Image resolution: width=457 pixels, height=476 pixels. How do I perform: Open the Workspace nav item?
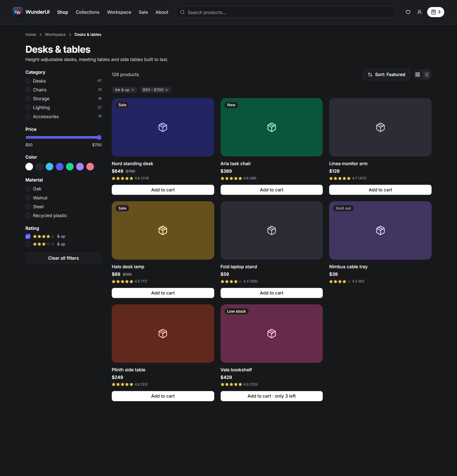pyautogui.click(x=119, y=12)
